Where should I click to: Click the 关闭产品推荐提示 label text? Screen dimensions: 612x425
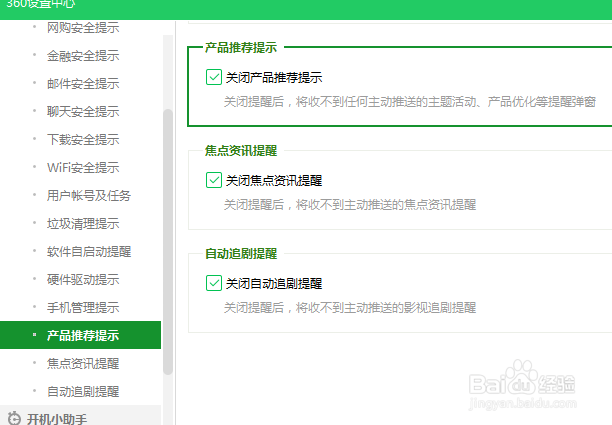pos(274,78)
